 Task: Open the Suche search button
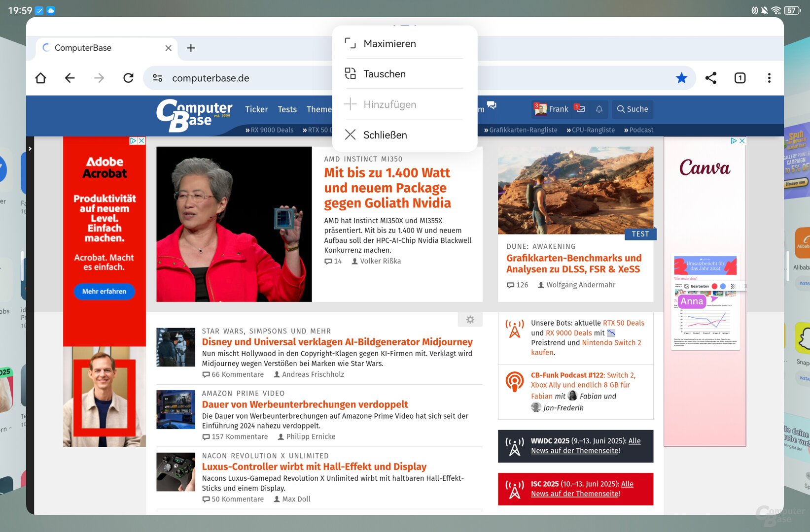pos(633,109)
